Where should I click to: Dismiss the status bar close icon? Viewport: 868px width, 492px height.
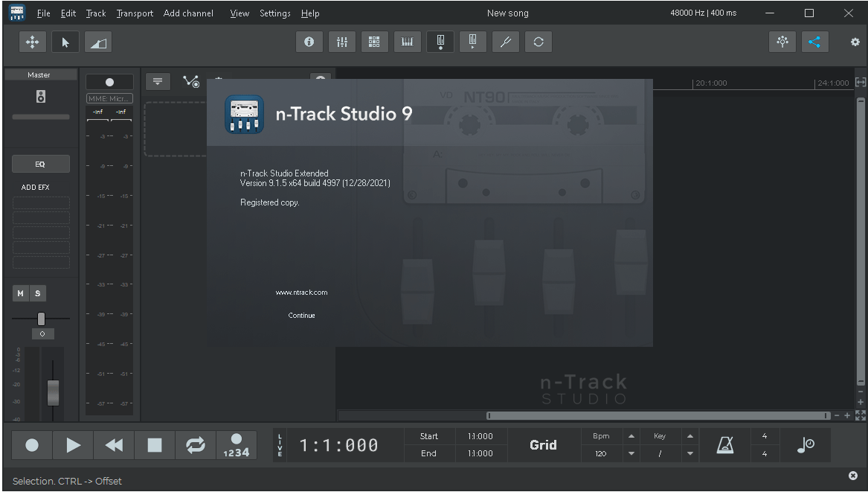pyautogui.click(x=853, y=476)
